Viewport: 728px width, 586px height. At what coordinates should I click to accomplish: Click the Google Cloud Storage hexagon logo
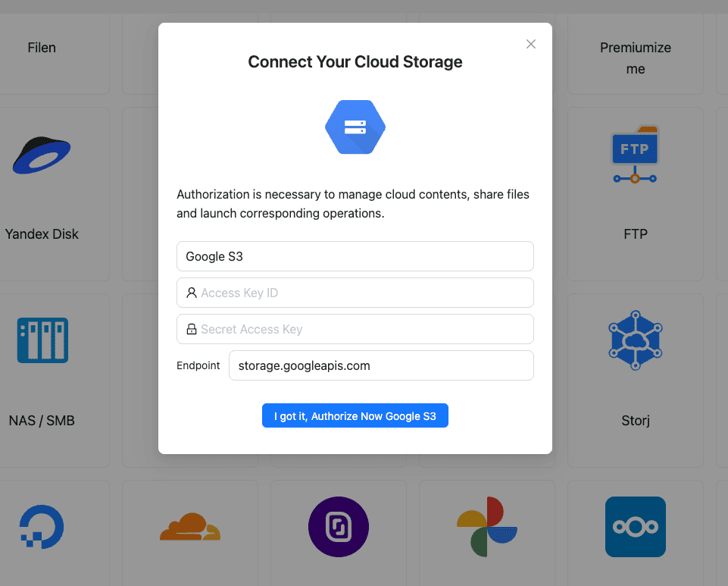pos(355,127)
